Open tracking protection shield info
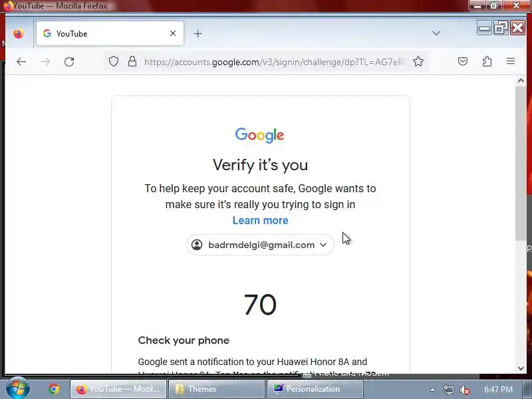The image size is (532, 399). click(x=114, y=61)
